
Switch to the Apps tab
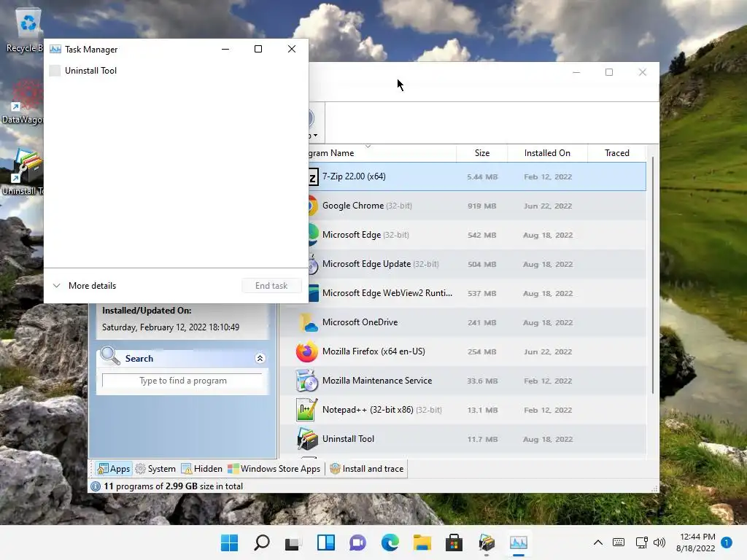(113, 469)
